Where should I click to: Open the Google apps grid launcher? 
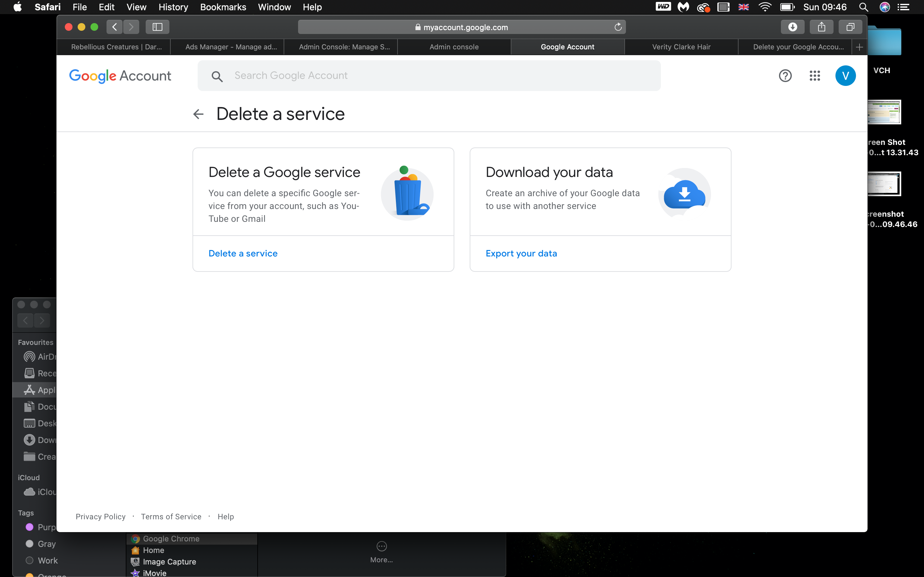coord(814,76)
